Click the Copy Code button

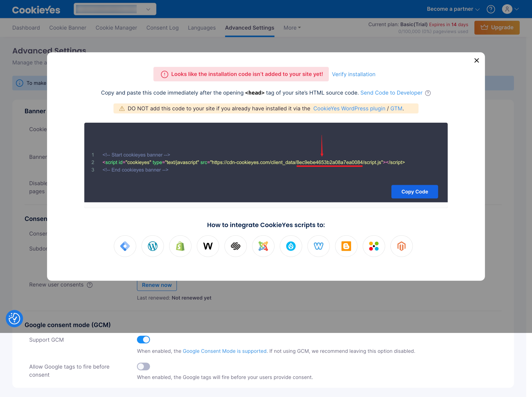(x=414, y=192)
